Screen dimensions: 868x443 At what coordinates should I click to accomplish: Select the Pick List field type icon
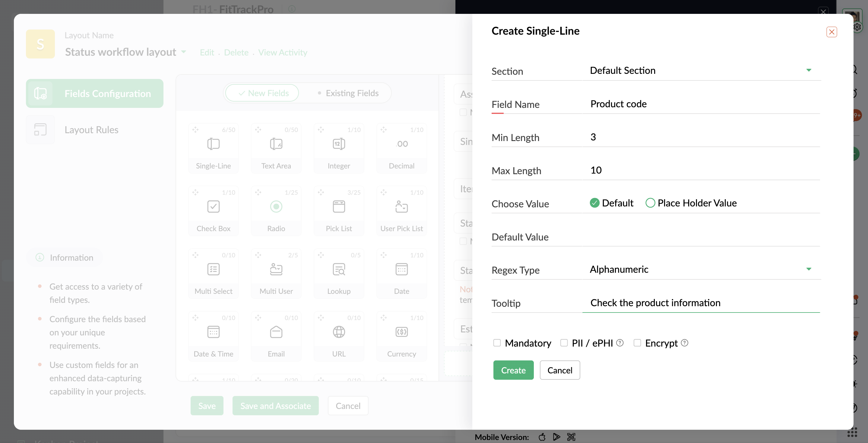339,206
